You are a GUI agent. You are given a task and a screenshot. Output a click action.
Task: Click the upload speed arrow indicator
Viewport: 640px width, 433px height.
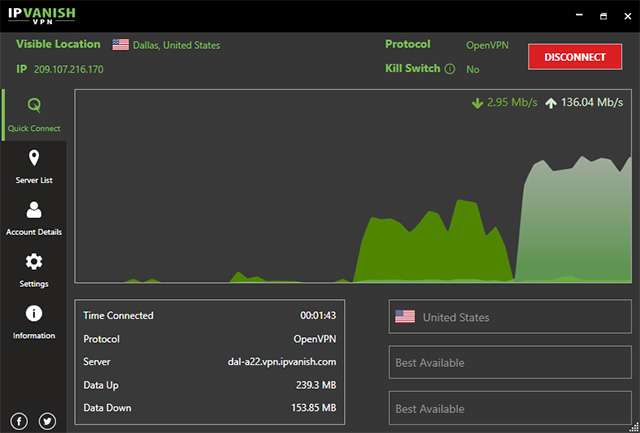pyautogui.click(x=551, y=103)
